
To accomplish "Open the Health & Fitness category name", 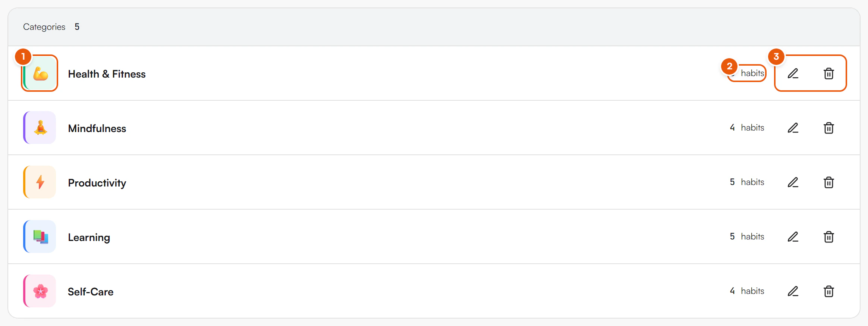I will point(107,74).
